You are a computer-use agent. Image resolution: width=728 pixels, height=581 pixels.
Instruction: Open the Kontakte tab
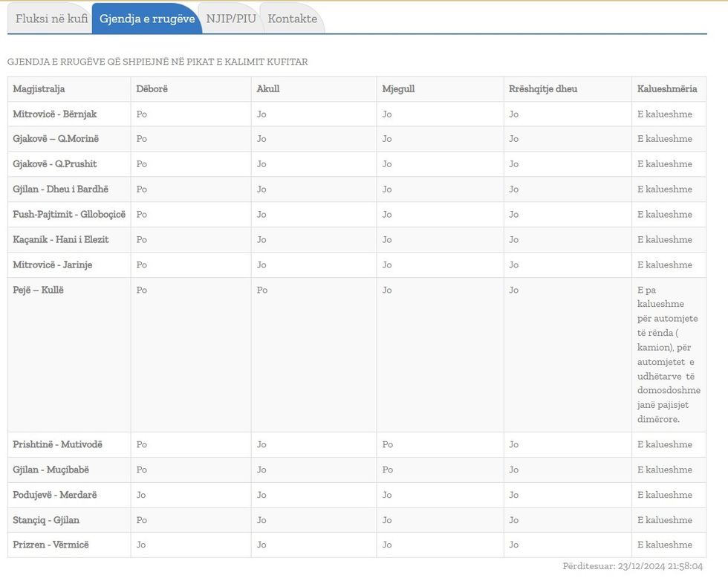tap(292, 19)
